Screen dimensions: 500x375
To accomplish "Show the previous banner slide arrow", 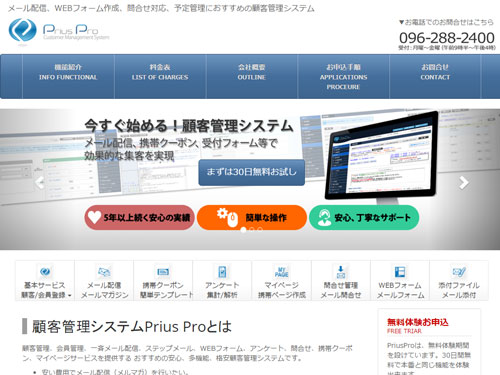I will [40, 183].
